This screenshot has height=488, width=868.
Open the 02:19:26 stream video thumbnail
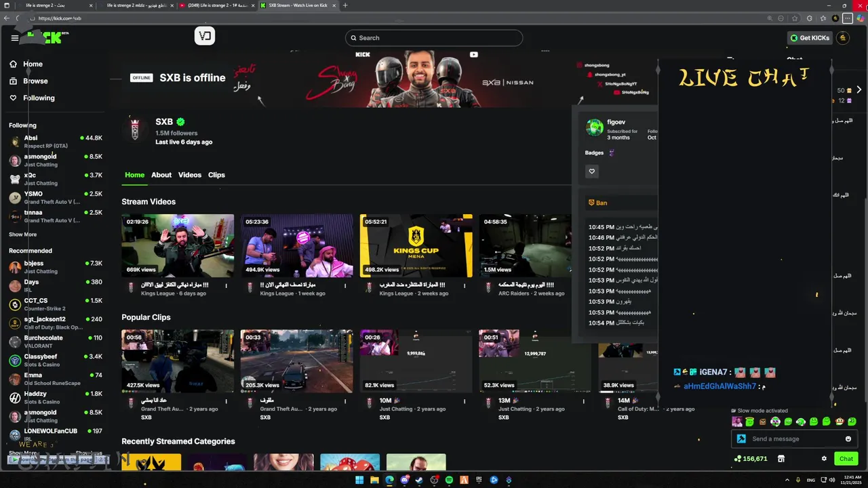[x=178, y=245]
